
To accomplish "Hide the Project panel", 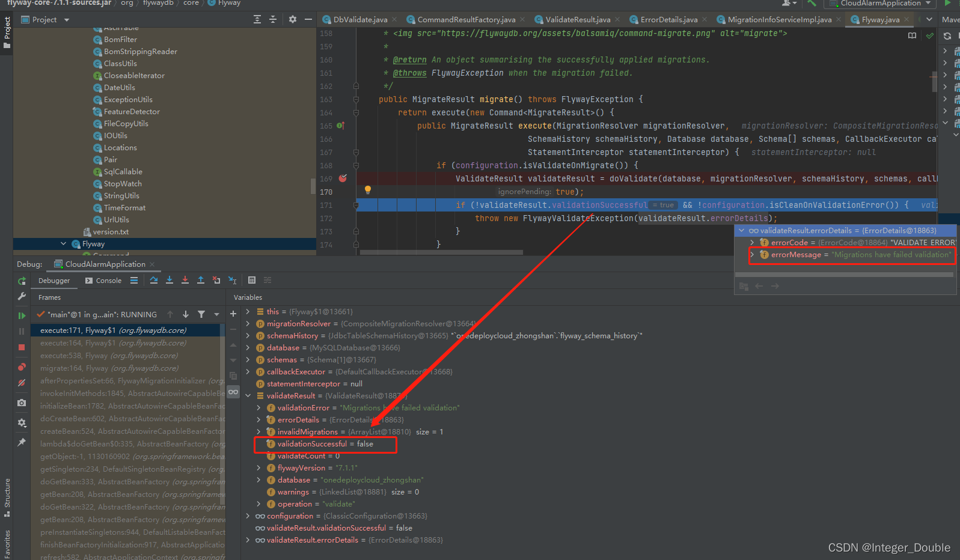I will tap(308, 20).
